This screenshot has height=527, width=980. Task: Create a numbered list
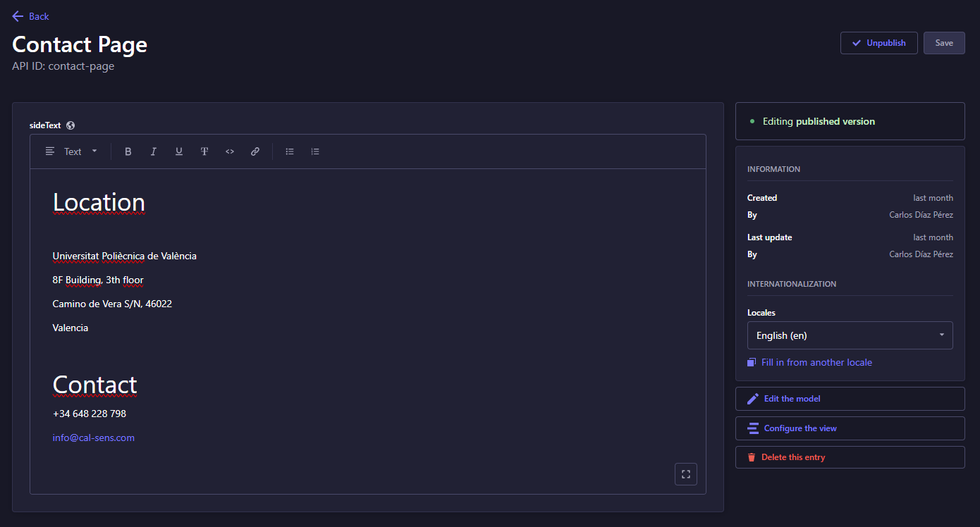coord(315,151)
